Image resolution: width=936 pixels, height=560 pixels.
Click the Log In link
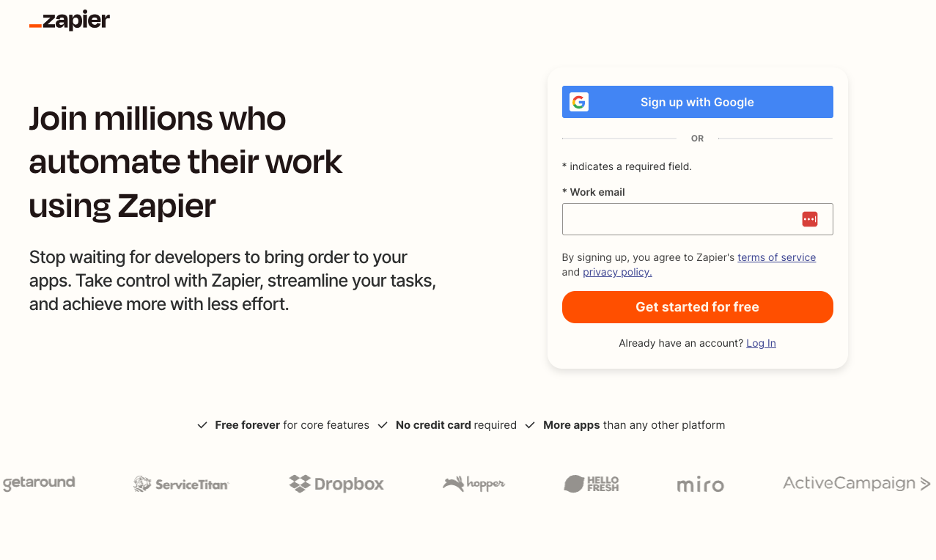coord(760,342)
